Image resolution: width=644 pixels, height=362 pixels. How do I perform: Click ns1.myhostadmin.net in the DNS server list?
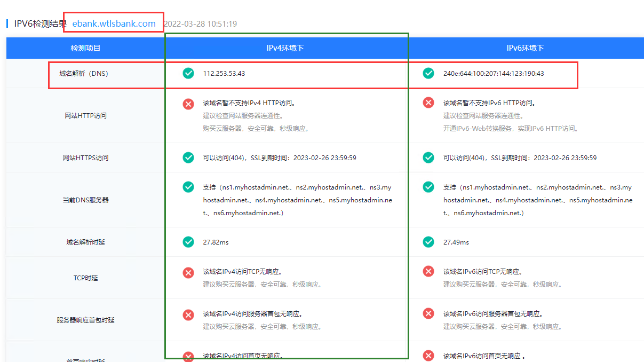(239, 187)
